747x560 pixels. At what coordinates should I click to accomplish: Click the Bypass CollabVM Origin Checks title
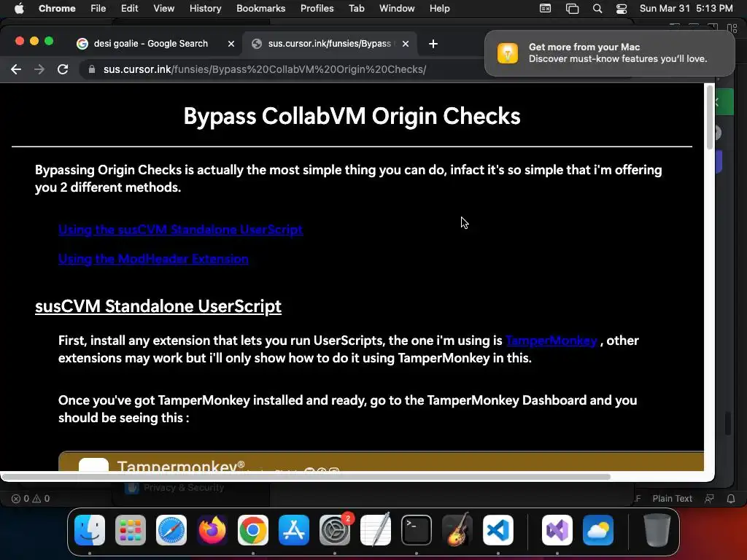pyautogui.click(x=352, y=116)
